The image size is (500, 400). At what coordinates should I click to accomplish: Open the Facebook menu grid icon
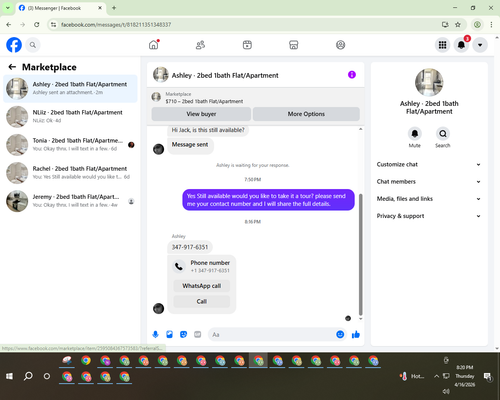442,45
